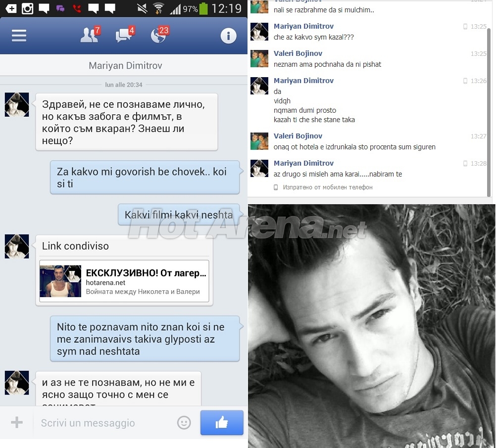This screenshot has height=448, width=496.
Task: Open messages icon with 4 badge
Action: [x=125, y=35]
